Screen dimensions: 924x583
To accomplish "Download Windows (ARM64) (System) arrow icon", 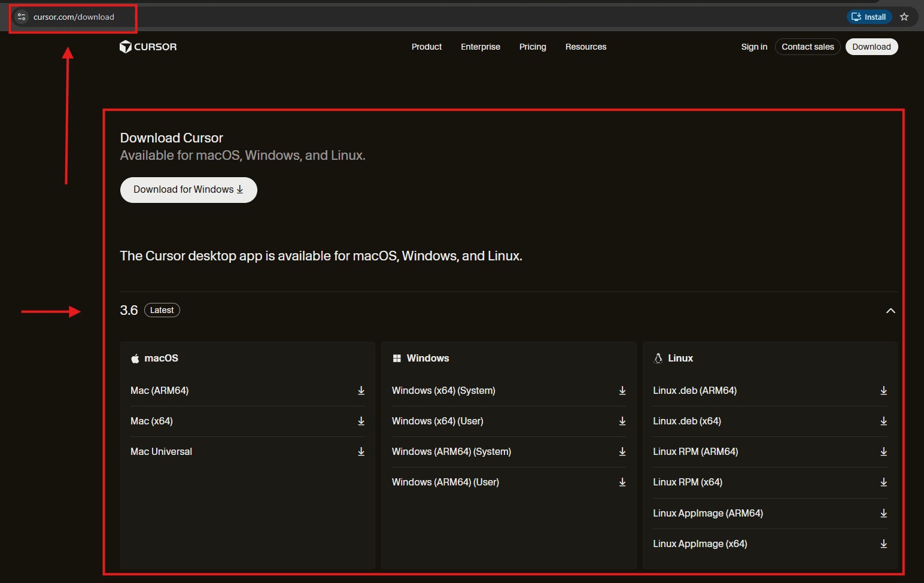I will pos(622,451).
